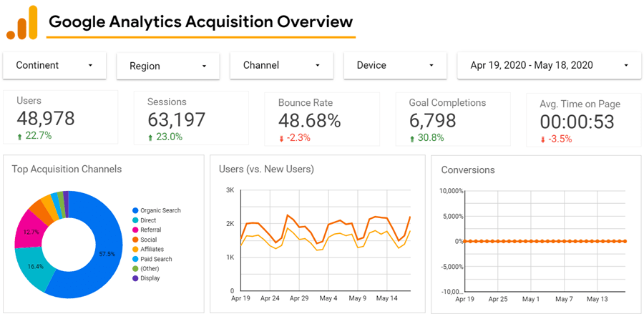Click the Google Analytics logo icon
This screenshot has width=644, height=319.
[x=21, y=23]
